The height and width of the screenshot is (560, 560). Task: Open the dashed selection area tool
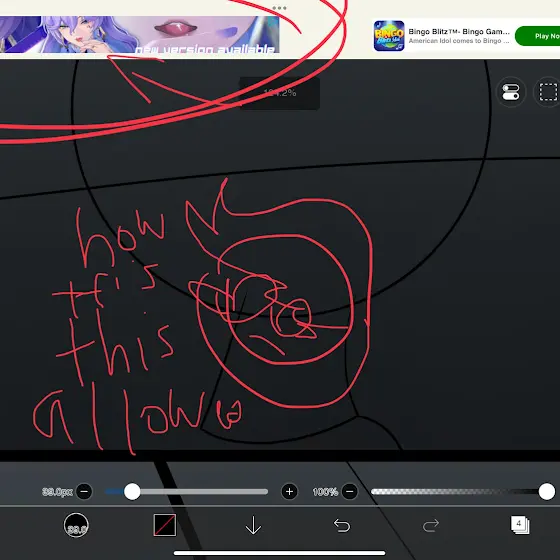548,92
